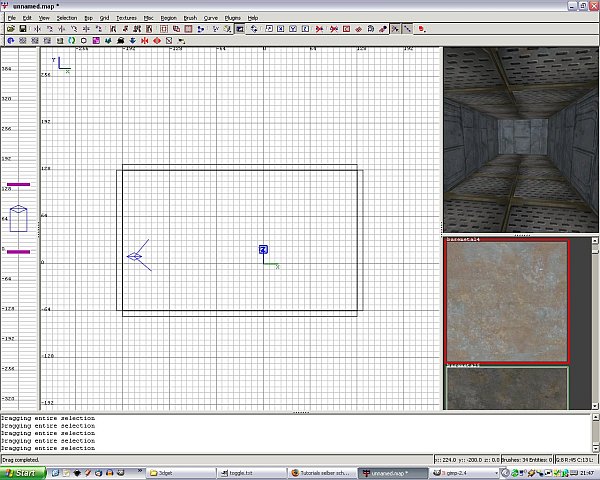Viewport: 600px width, 480px height.
Task: Expand the Plugins menu
Action: tap(232, 18)
